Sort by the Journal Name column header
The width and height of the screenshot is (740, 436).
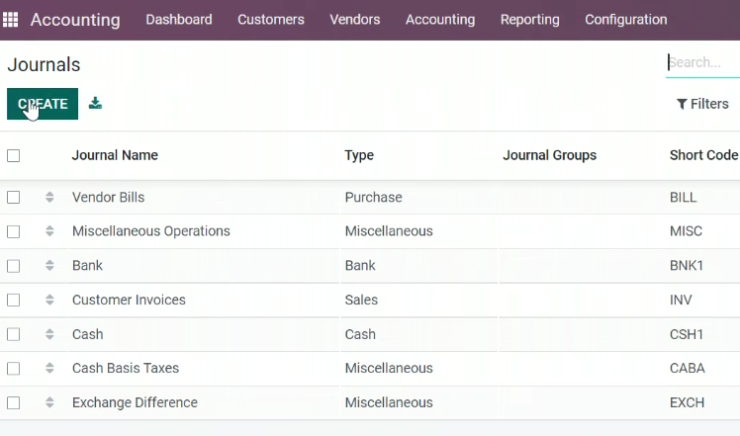115,155
